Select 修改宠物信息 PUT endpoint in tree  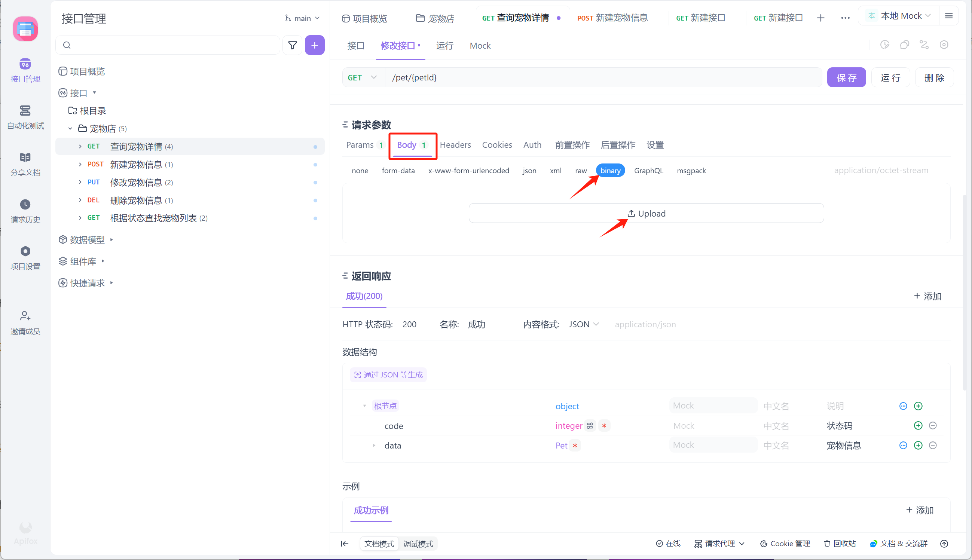[136, 183]
